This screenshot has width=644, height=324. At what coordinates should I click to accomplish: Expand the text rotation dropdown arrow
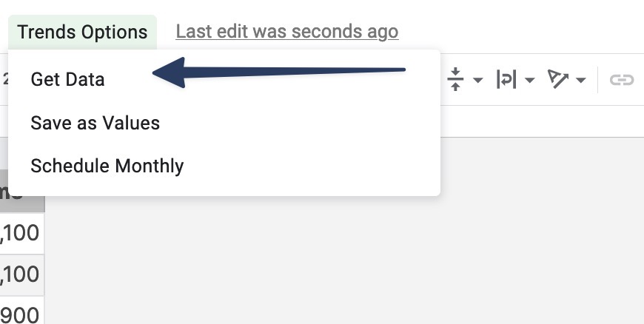(581, 80)
